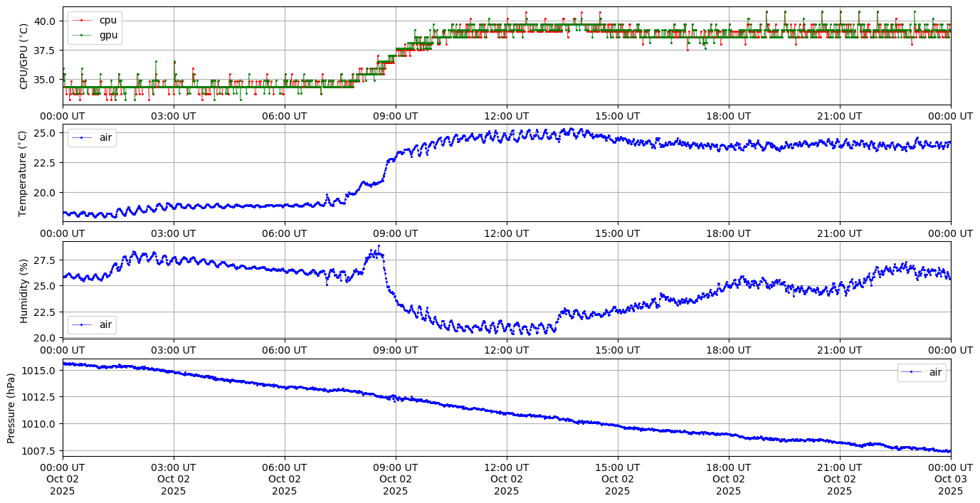Click the green gpu legend line marker
This screenshot has width=980, height=503.
click(x=82, y=34)
